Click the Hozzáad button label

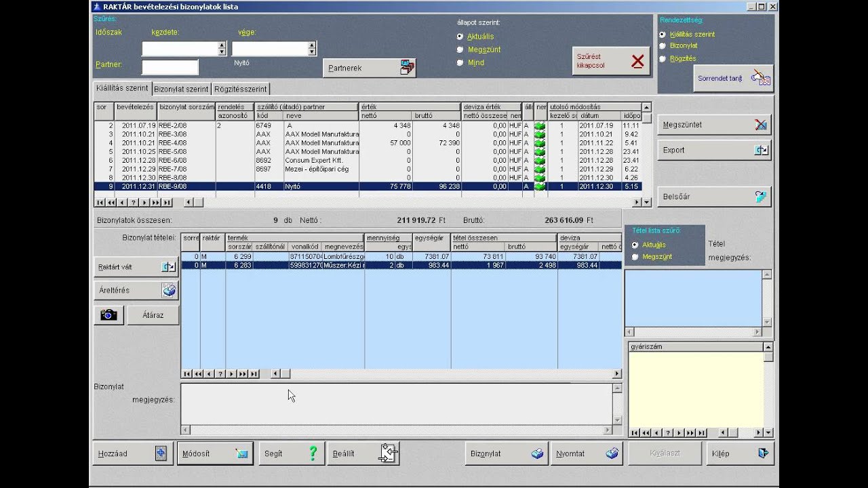(113, 454)
